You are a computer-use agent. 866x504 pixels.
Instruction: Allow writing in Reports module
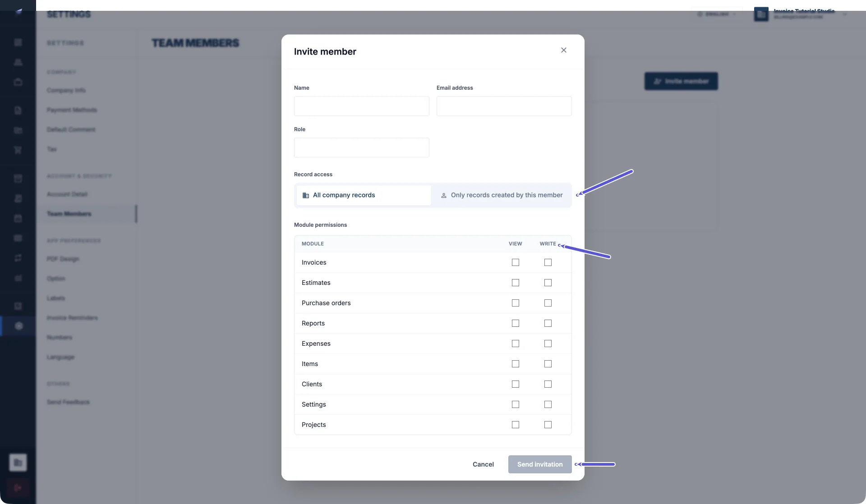coord(548,323)
